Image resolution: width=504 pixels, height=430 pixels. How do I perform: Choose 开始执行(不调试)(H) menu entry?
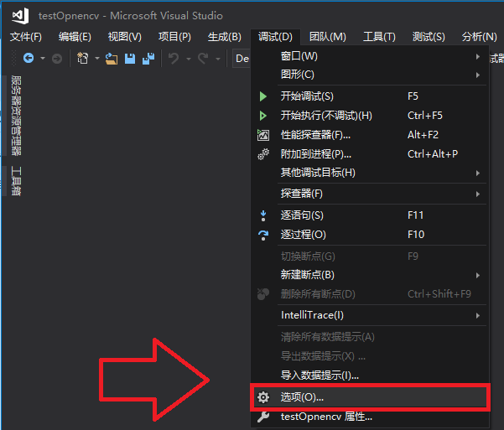370,116
